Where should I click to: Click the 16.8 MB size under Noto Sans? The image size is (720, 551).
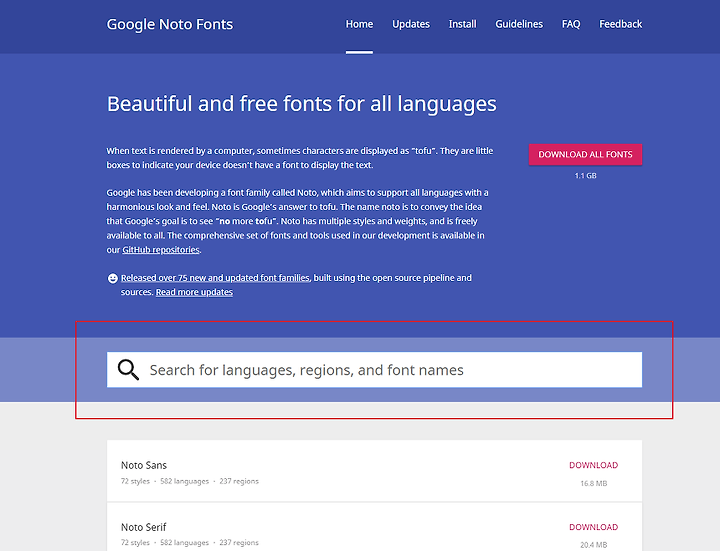click(593, 484)
